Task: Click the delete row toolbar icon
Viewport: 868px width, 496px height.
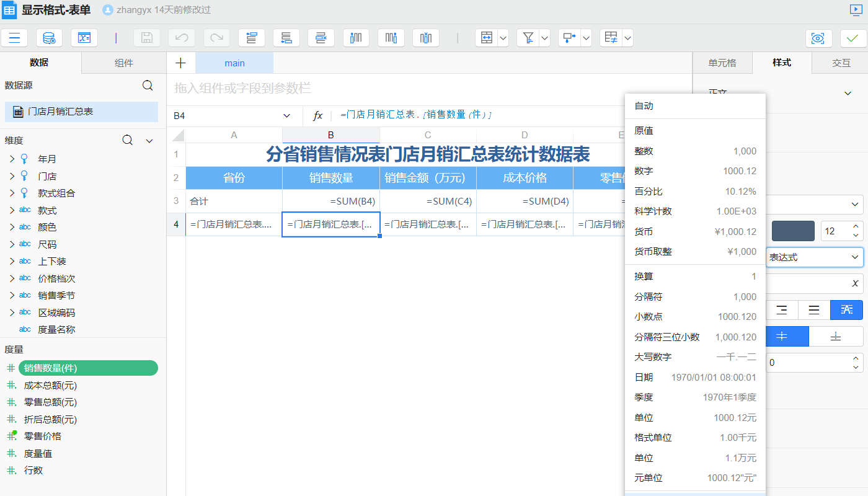Action: [x=321, y=38]
